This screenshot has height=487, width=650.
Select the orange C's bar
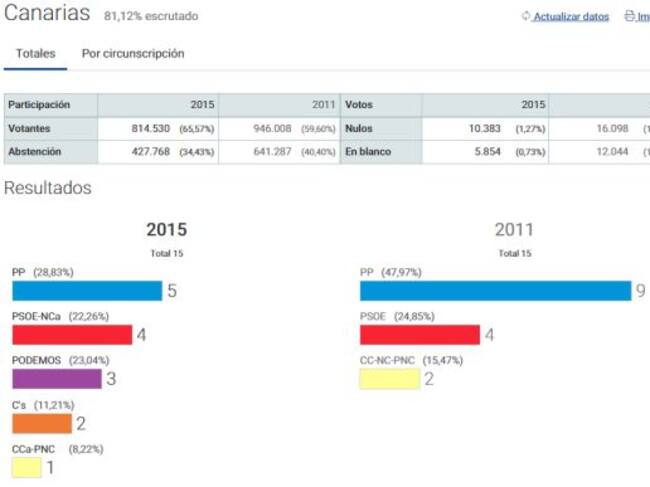coord(42,423)
